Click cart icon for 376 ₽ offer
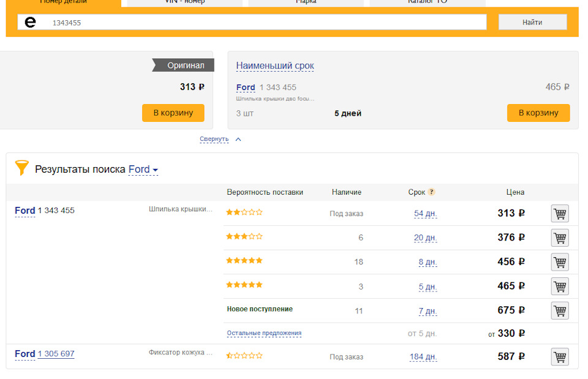Screen dimensions: 588x379 (560, 238)
